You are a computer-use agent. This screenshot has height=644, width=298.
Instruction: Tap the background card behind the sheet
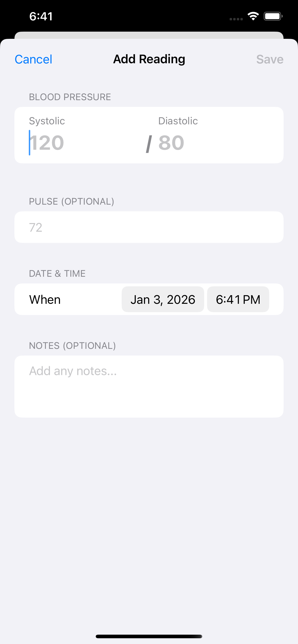(x=149, y=35)
